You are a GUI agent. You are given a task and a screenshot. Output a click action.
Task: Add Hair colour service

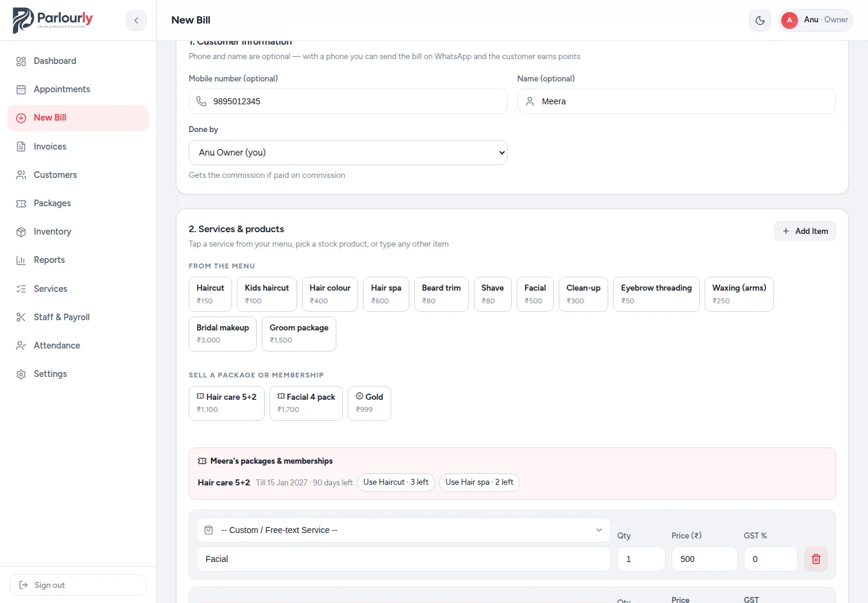pos(330,294)
